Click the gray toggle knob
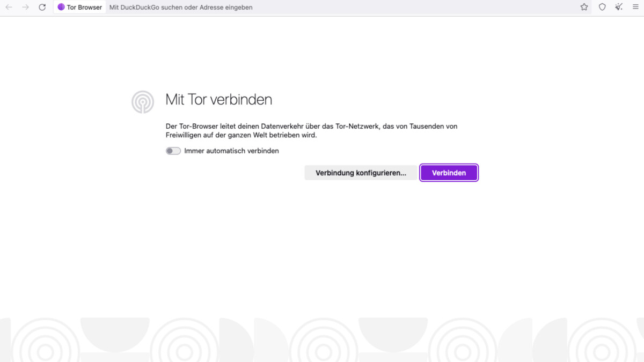644x362 pixels. [170, 151]
